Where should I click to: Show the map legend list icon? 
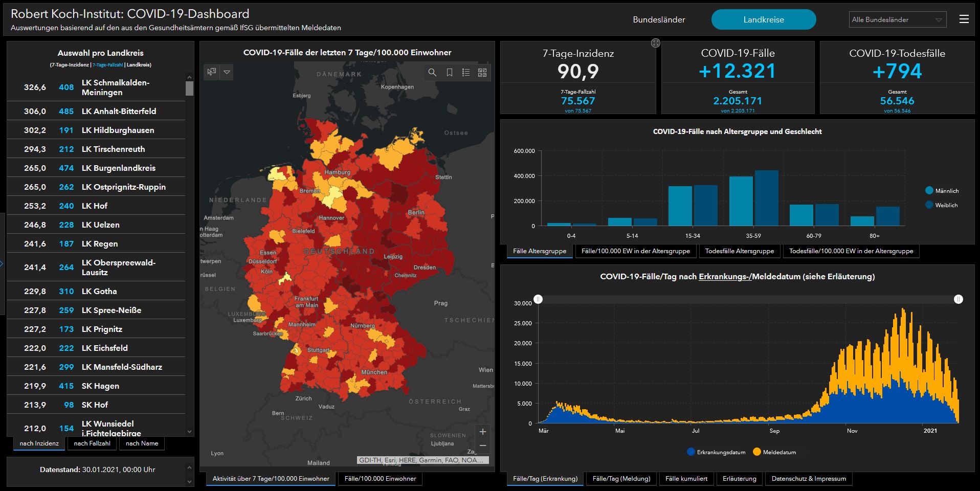(x=465, y=73)
